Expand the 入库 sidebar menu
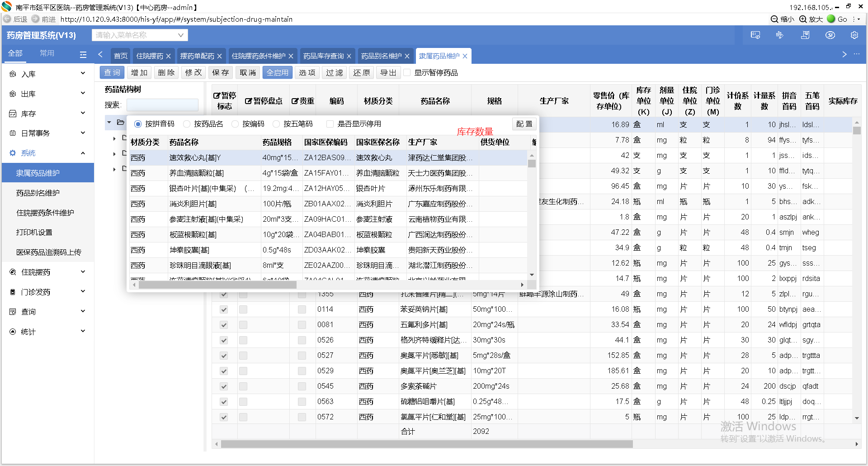This screenshot has height=466, width=868. click(83, 73)
